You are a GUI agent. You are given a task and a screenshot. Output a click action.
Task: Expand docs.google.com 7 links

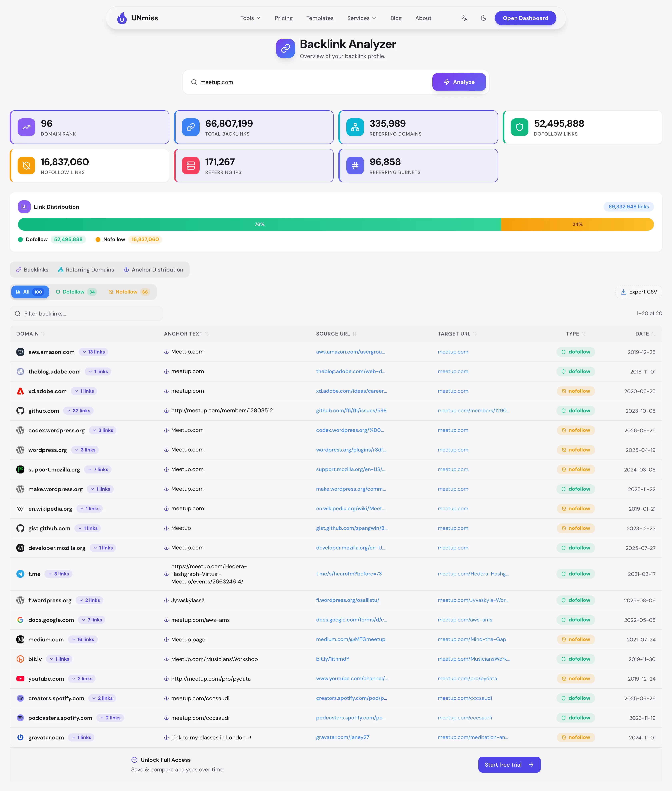pyautogui.click(x=91, y=620)
